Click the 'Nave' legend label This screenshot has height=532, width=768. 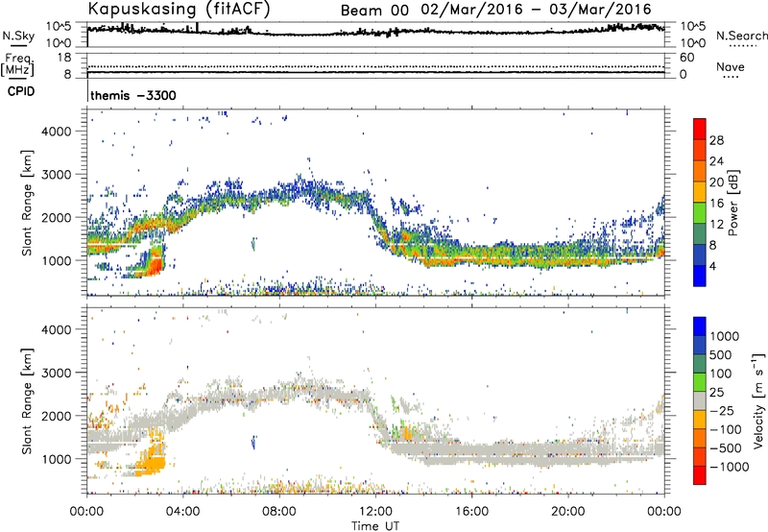click(731, 66)
